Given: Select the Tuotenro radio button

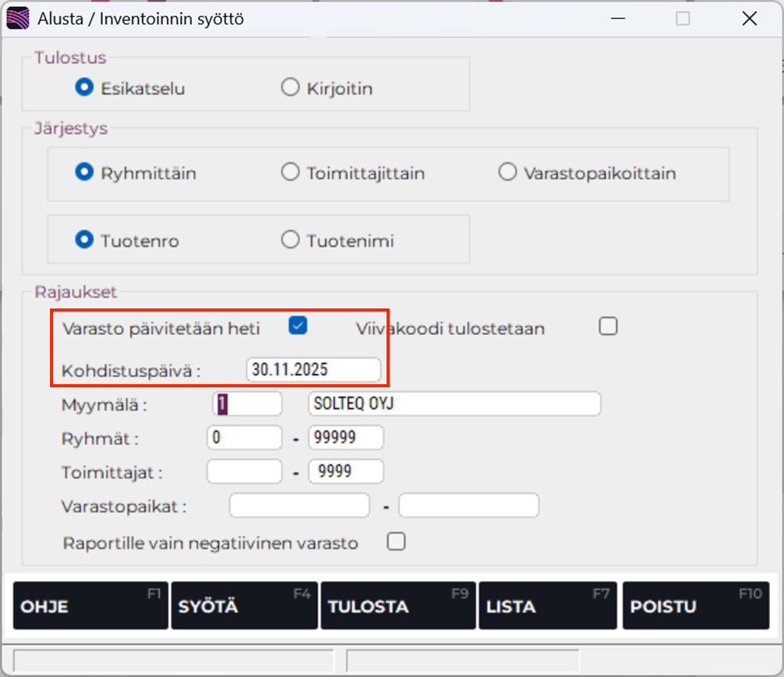Looking at the screenshot, I should 84,241.
